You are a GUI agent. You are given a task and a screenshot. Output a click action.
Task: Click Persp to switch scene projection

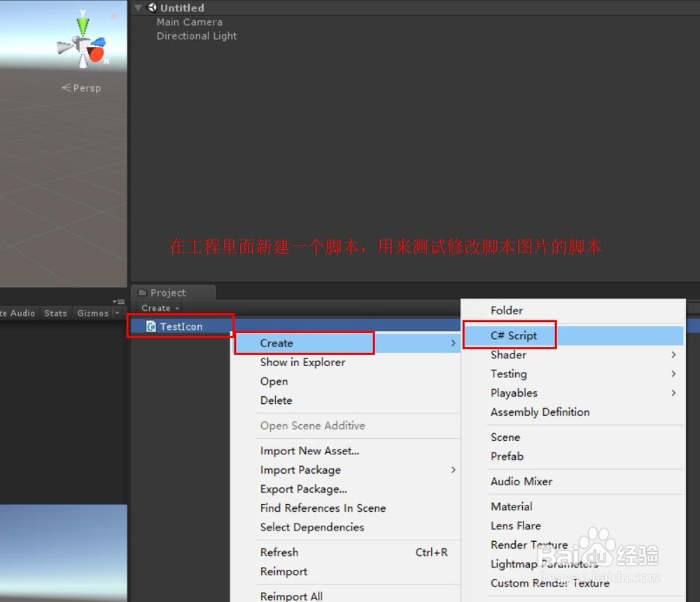tap(85, 87)
